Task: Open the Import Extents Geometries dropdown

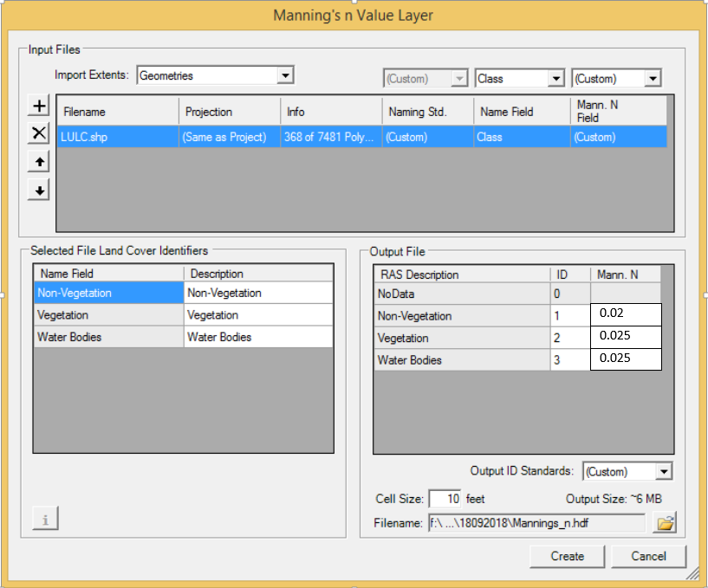Action: (284, 76)
